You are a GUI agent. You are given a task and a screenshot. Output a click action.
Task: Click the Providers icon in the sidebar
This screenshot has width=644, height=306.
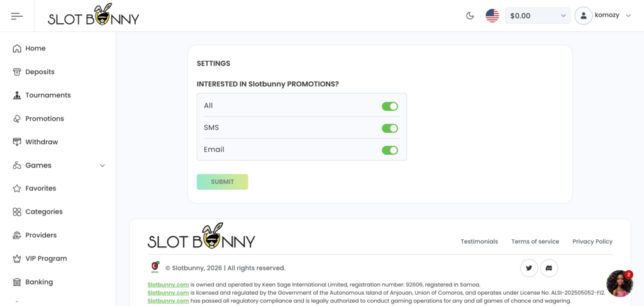tap(17, 235)
